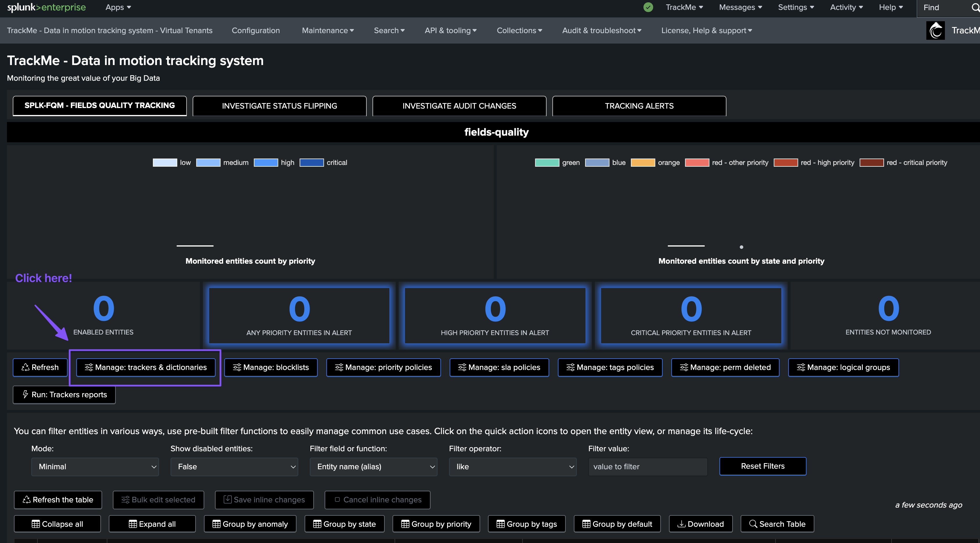Click Cancel inline changes
Screen dimensions: 980x543
coord(377,500)
